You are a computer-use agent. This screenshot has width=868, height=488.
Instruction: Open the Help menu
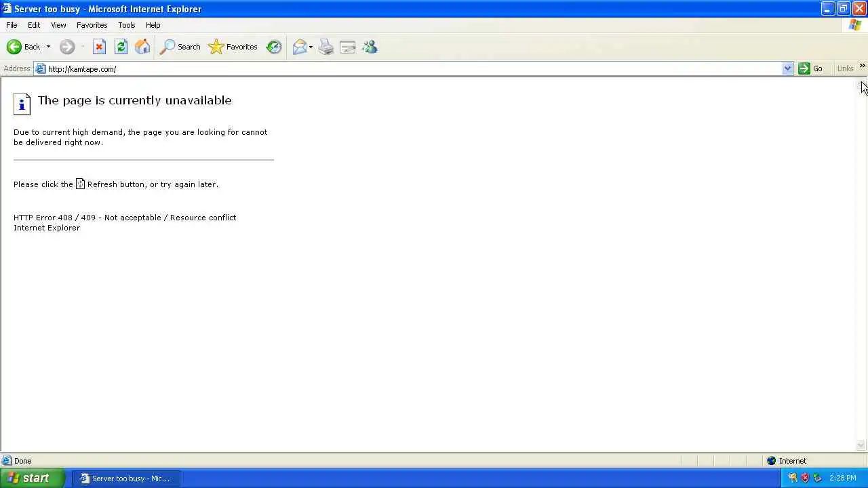click(x=153, y=25)
